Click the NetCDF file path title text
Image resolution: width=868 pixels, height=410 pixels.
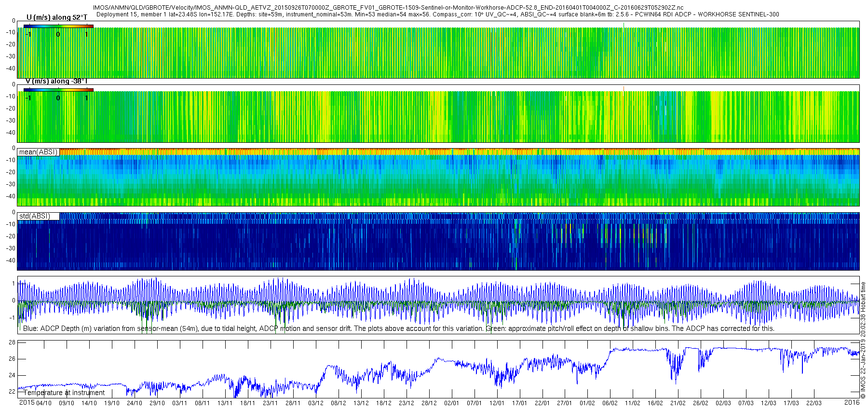388,8
